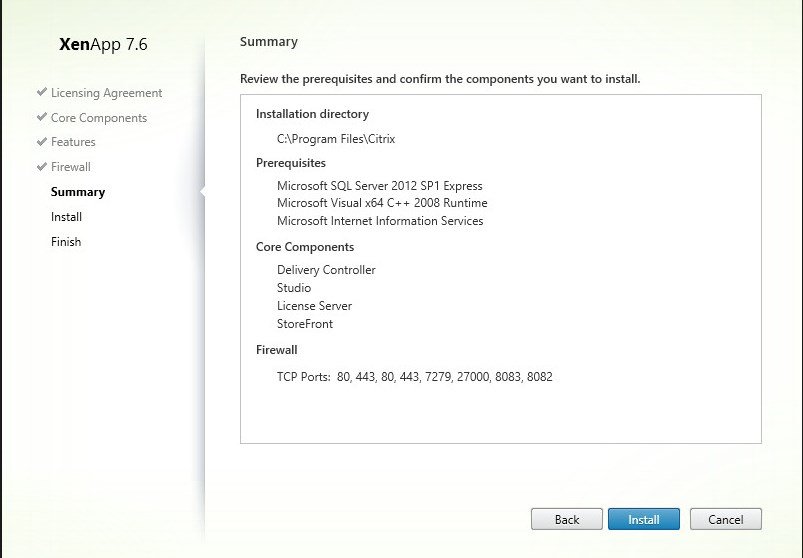This screenshot has height=558, width=803.
Task: Click the XenApp 7.6 logo title
Action: pyautogui.click(x=103, y=44)
